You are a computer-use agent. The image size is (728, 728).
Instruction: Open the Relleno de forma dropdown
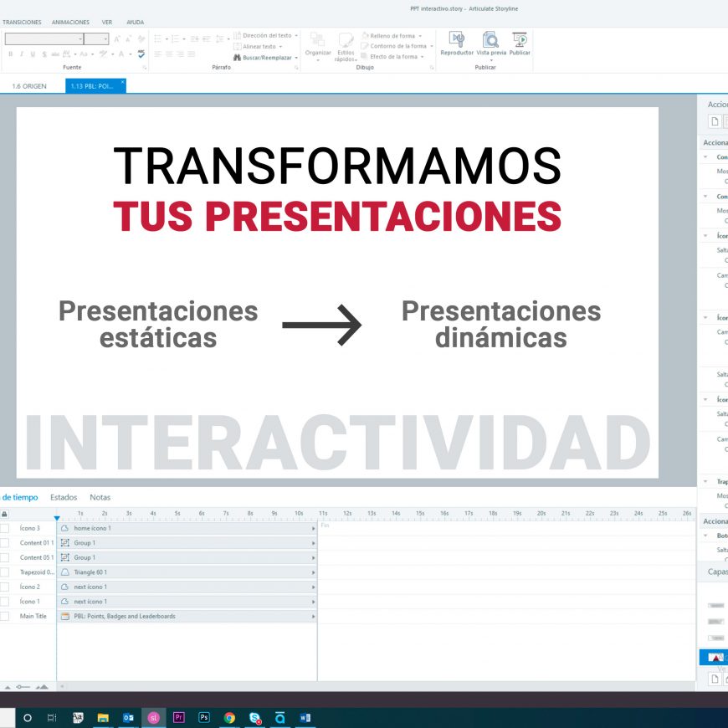(420, 36)
